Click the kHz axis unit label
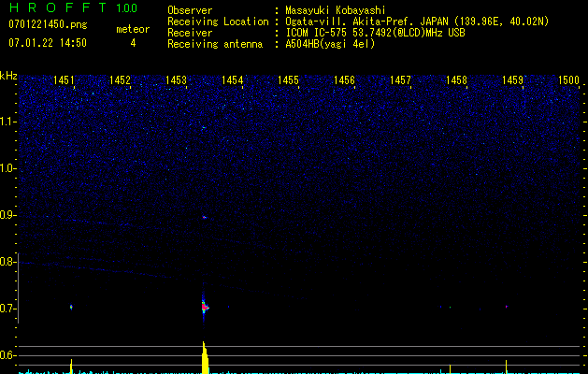Image resolution: width=588 pixels, height=374 pixels. coord(8,76)
